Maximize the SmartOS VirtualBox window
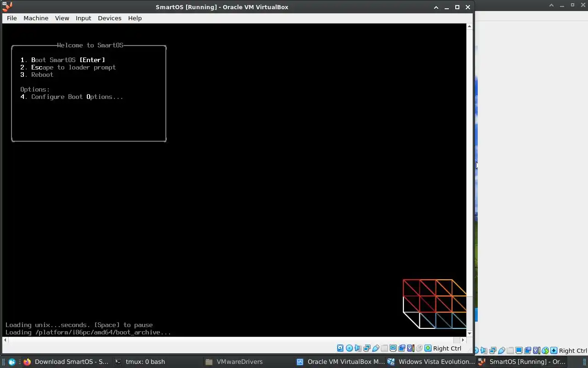 [457, 7]
